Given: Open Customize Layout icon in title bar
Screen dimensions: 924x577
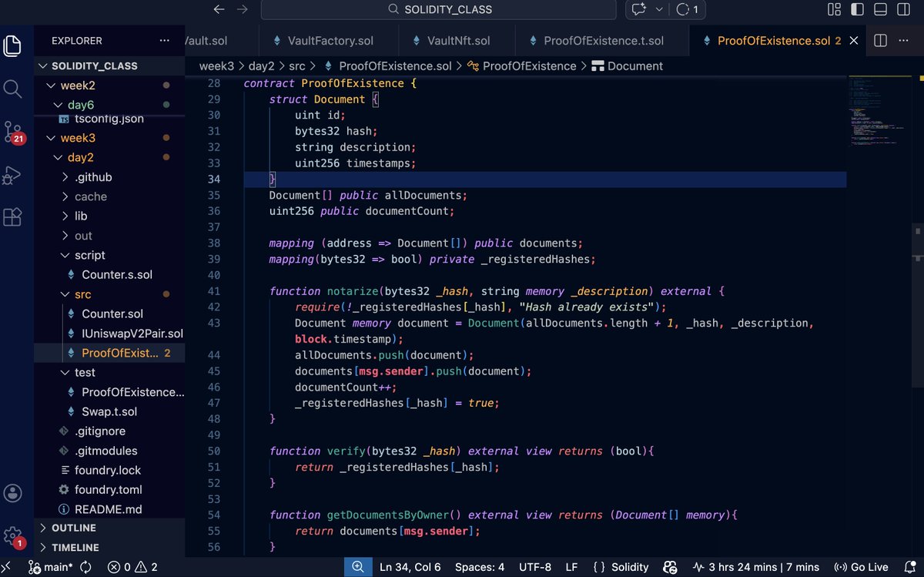Looking at the screenshot, I should tap(834, 9).
